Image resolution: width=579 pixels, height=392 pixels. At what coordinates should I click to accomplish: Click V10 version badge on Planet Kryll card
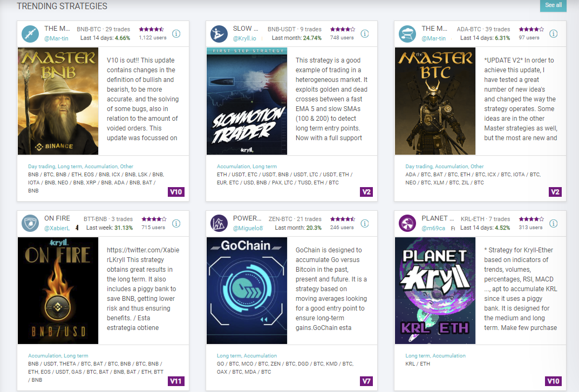tap(553, 381)
